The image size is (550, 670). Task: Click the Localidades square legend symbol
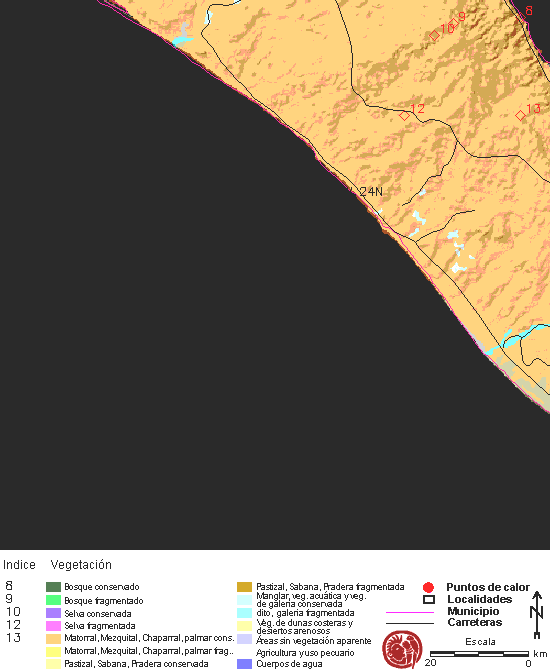click(x=429, y=599)
